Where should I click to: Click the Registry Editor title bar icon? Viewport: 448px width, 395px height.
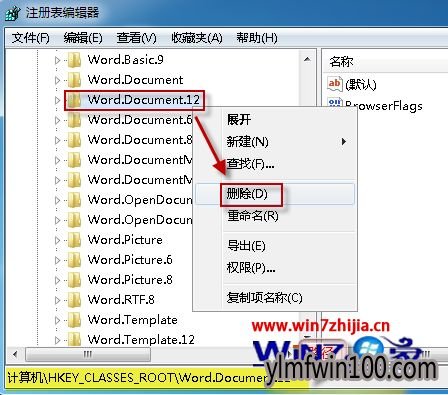13,14
